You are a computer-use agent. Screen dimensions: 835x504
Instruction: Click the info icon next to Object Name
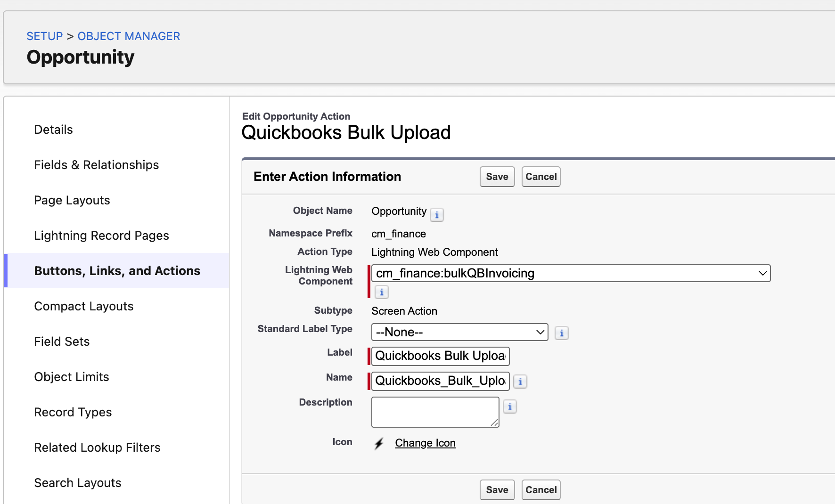pos(437,215)
